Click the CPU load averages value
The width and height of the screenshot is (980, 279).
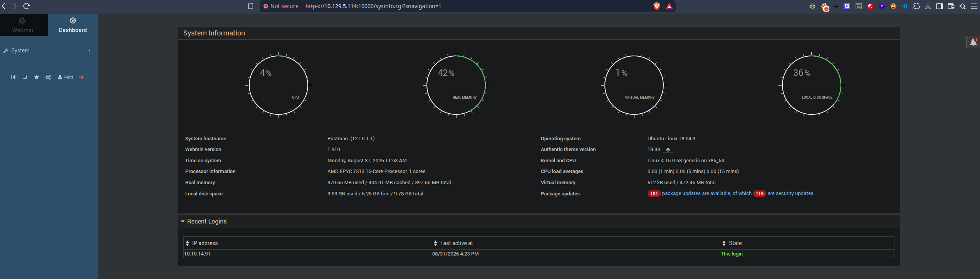(x=693, y=171)
